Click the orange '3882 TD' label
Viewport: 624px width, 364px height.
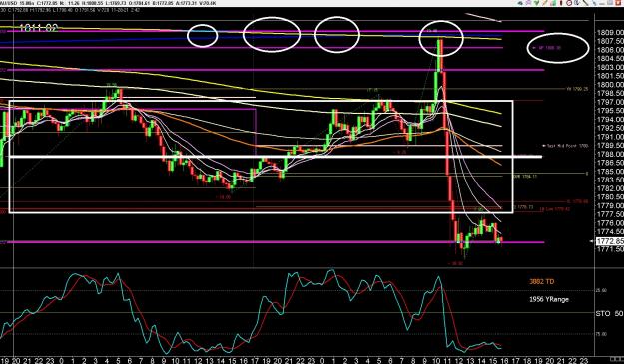tap(541, 282)
